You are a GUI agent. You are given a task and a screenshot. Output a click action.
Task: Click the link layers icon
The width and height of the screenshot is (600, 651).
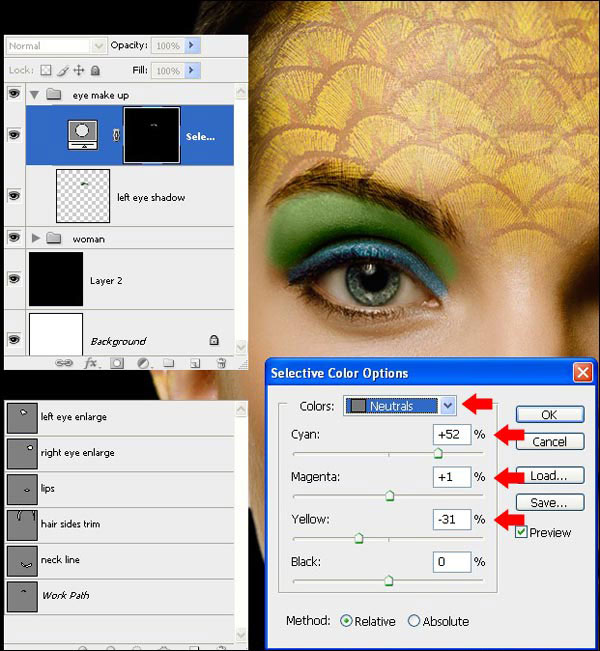click(x=65, y=363)
